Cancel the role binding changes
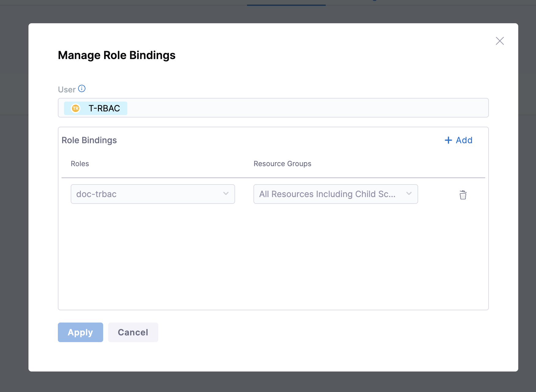The width and height of the screenshot is (536, 392). pyautogui.click(x=133, y=332)
